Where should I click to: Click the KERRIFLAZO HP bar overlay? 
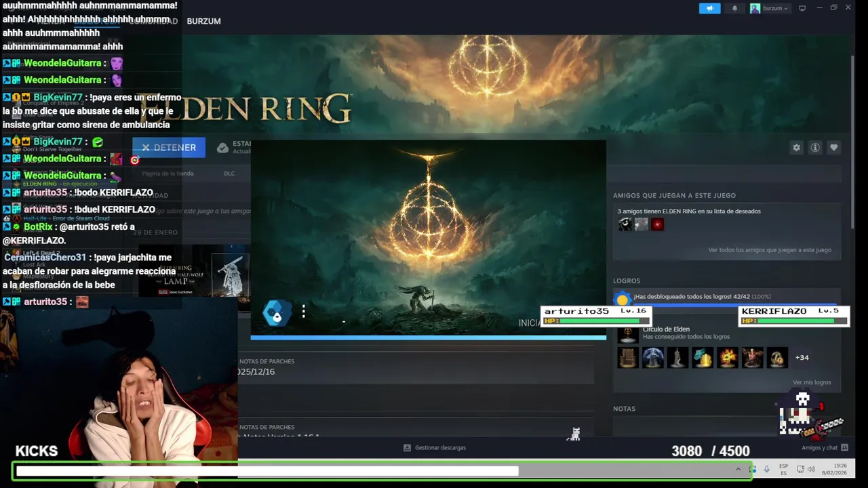(x=793, y=316)
